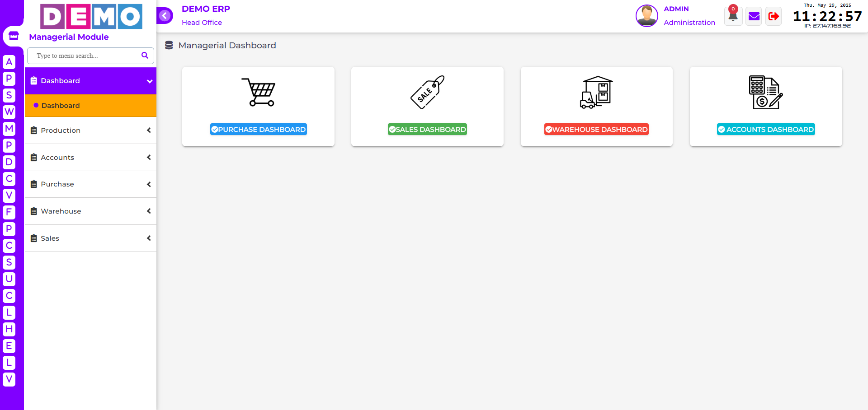Select the orange Dashboard submenu item
This screenshot has width=868, height=410.
pyautogui.click(x=90, y=106)
